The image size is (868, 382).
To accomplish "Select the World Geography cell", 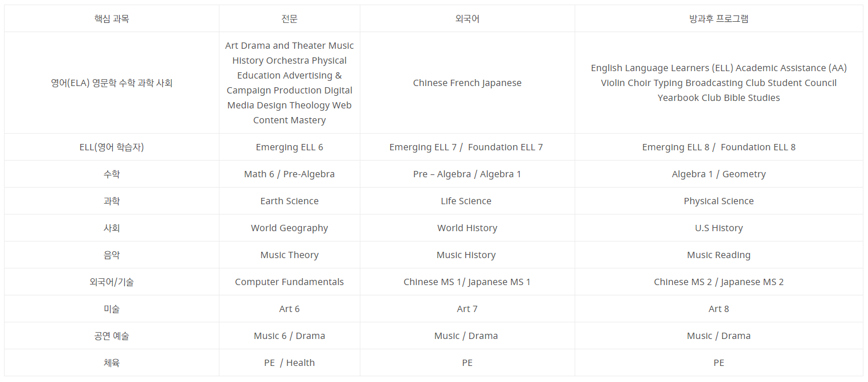I will point(289,228).
